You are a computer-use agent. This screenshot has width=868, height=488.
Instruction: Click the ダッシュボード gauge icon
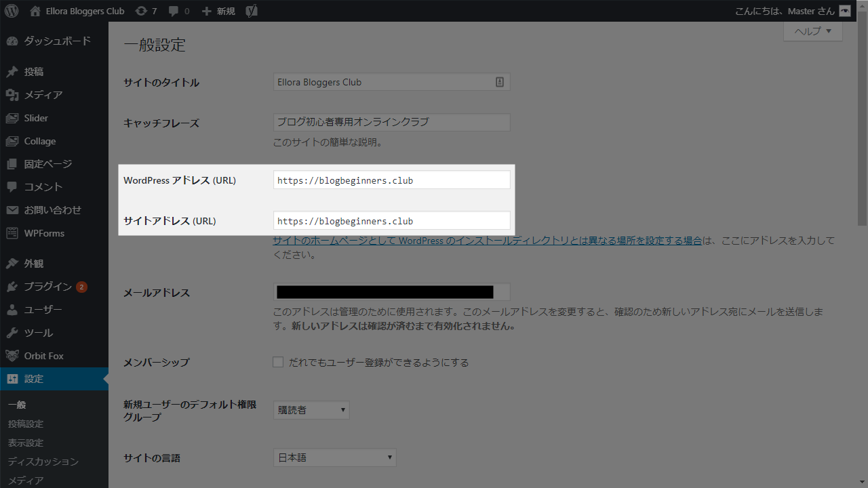[x=12, y=41]
